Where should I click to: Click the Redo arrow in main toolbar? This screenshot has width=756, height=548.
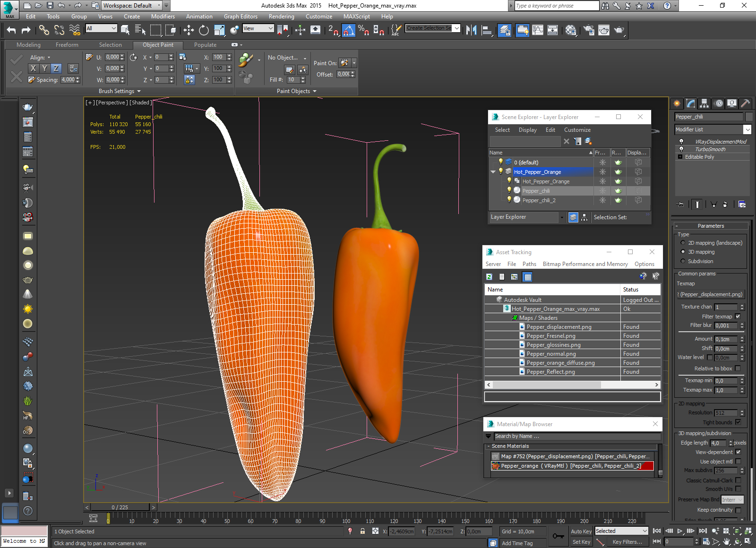pos(26,30)
